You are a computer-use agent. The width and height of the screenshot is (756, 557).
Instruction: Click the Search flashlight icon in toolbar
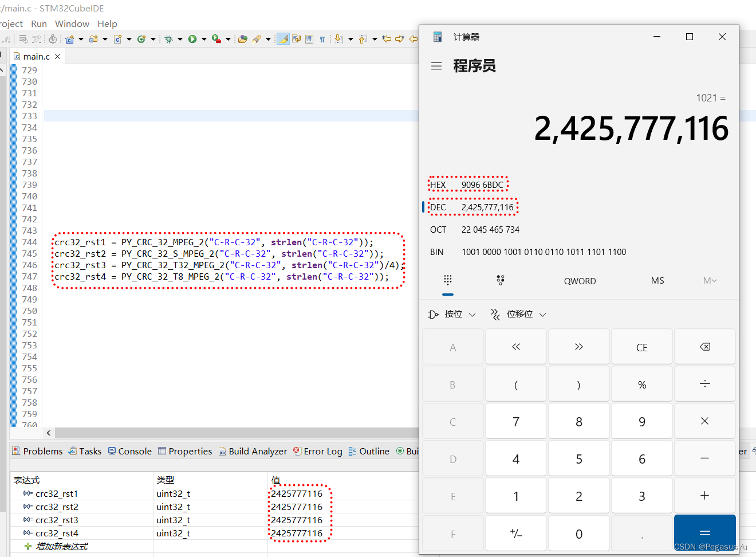tap(257, 39)
